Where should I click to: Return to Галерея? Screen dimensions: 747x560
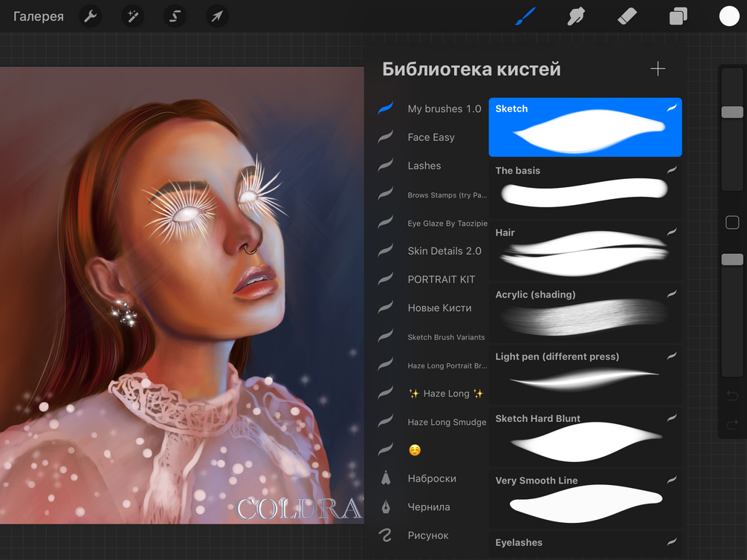click(x=39, y=16)
